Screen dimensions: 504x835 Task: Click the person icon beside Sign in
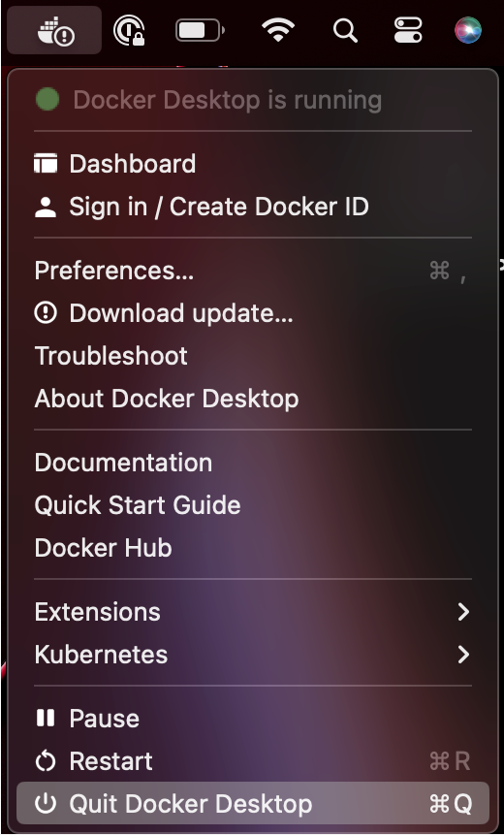[46, 207]
